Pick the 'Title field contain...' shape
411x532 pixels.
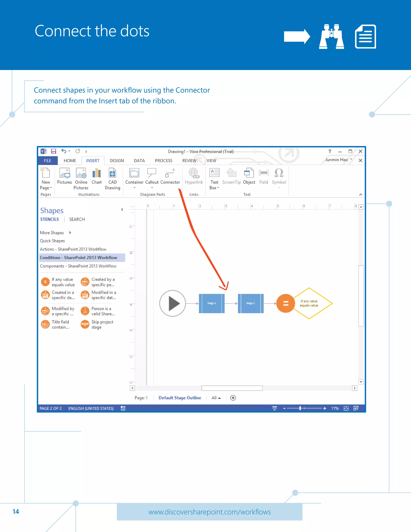[x=56, y=324]
